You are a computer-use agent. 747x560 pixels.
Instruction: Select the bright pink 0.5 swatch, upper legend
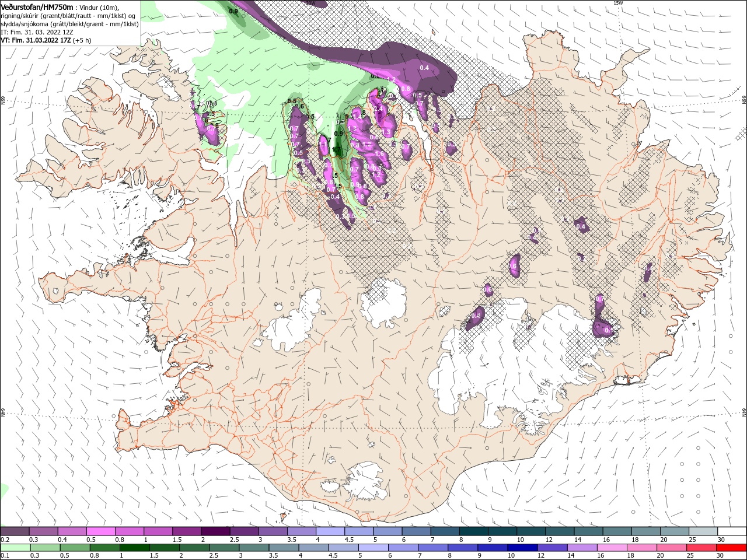(x=100, y=531)
